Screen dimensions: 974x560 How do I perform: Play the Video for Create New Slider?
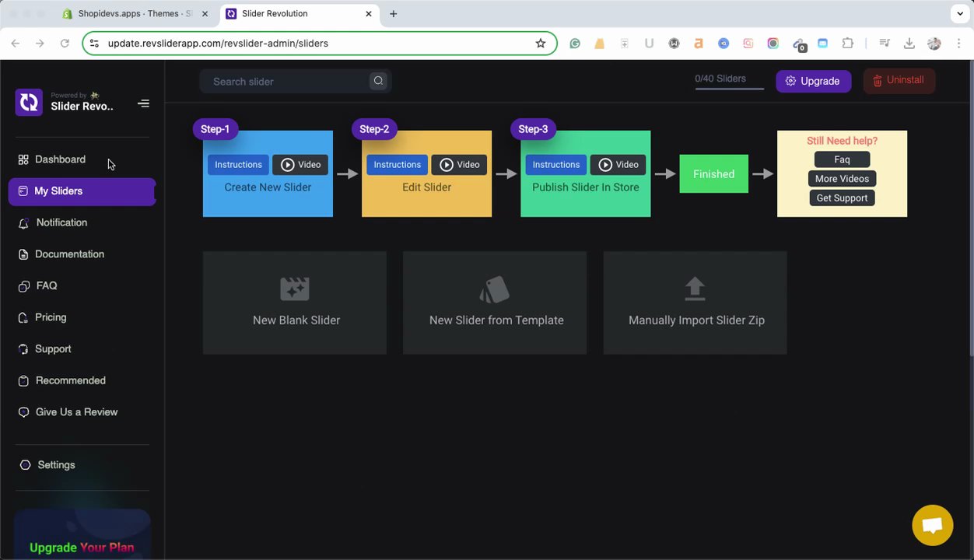tap(300, 165)
